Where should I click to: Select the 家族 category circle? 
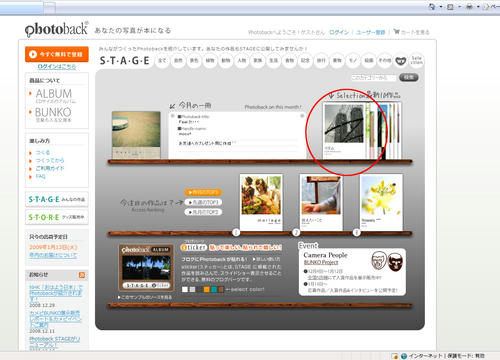258,61
